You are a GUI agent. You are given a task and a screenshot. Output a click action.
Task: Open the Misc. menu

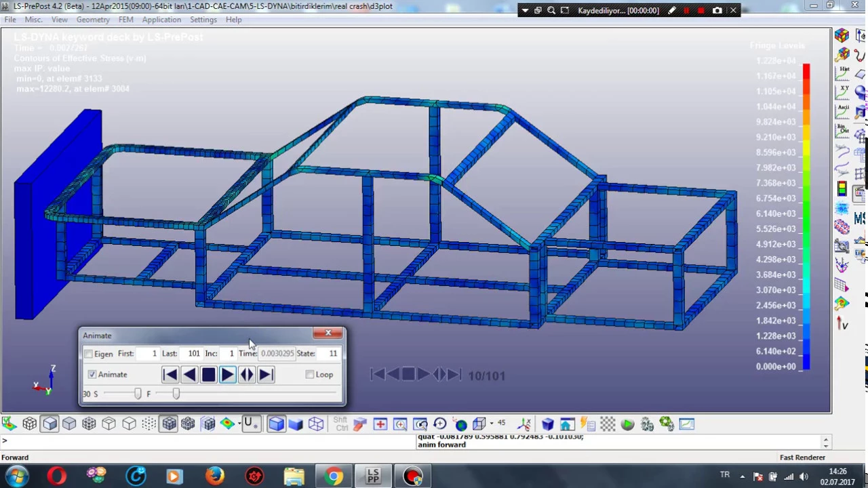click(x=33, y=20)
